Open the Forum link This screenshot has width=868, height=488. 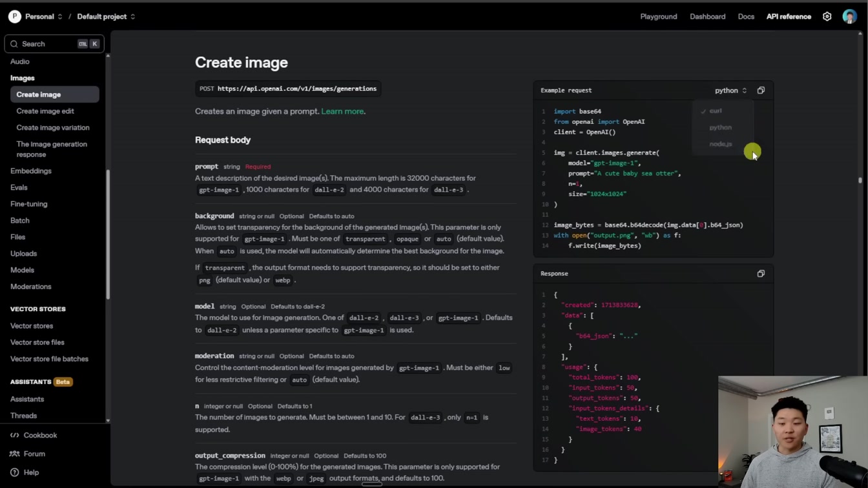coord(34,454)
